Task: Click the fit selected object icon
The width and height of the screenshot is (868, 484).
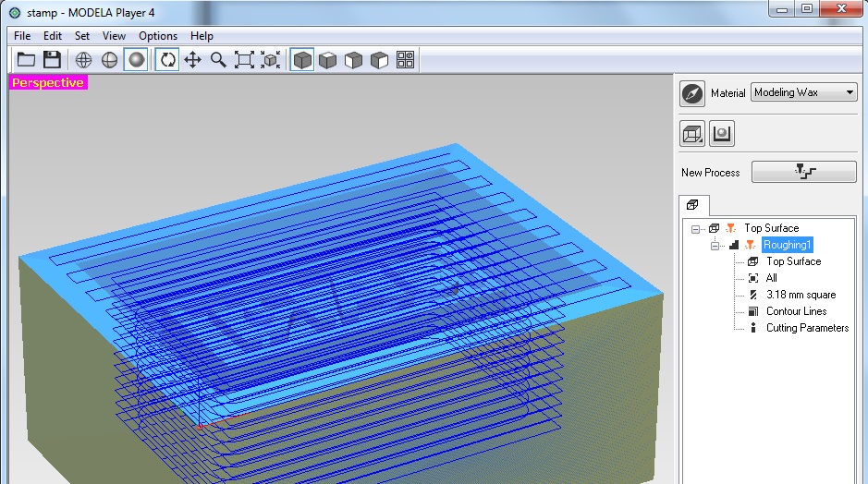Action: point(270,60)
